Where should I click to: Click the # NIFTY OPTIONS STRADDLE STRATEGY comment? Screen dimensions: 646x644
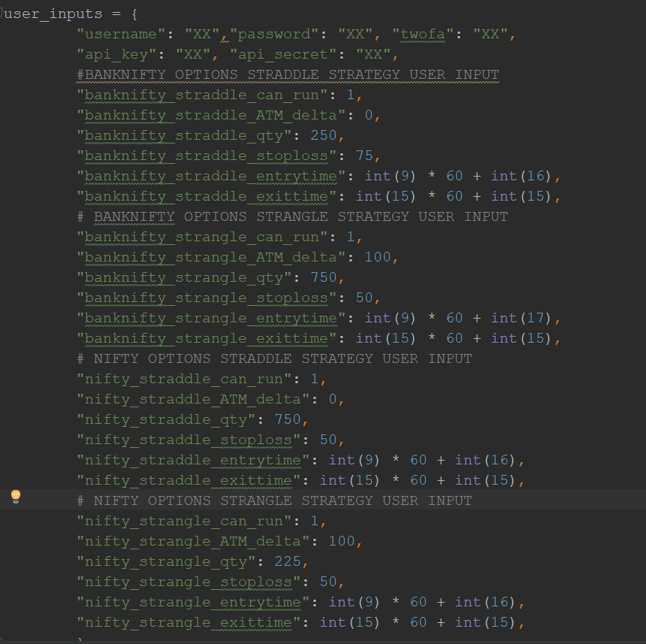274,358
